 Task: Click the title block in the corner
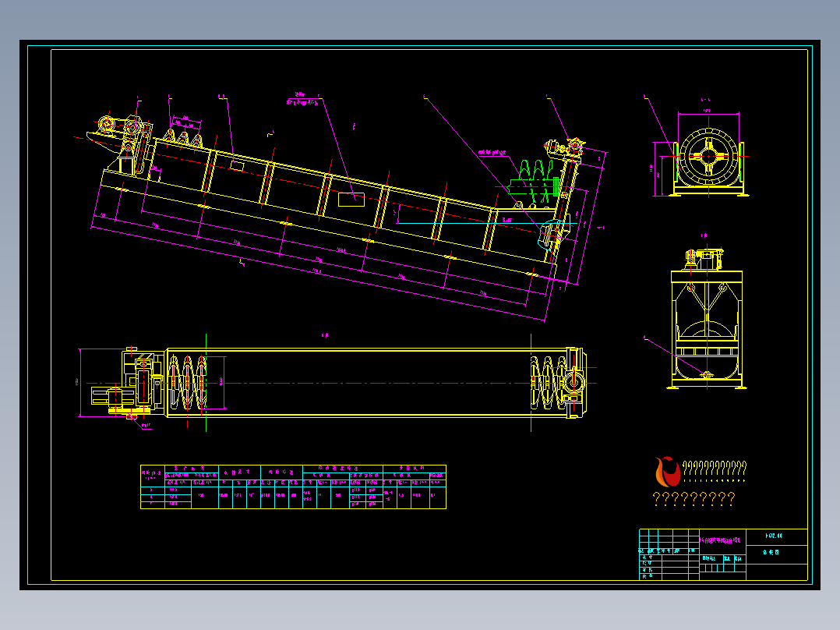click(x=723, y=554)
